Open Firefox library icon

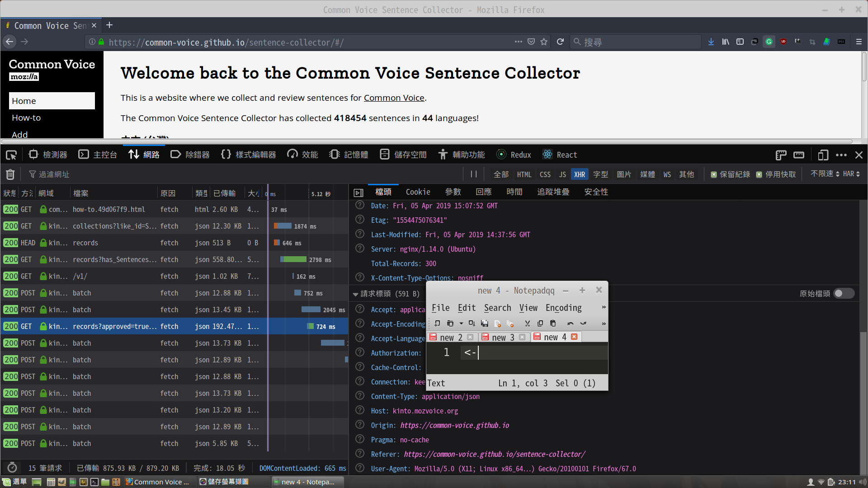726,42
